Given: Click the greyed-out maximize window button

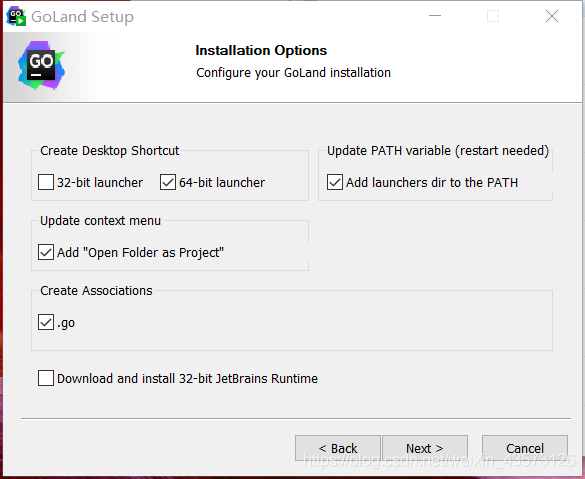Looking at the screenshot, I should pos(493,16).
